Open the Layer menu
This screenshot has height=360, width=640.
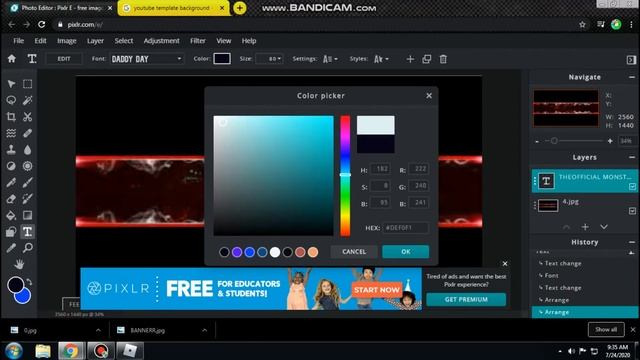tap(95, 41)
